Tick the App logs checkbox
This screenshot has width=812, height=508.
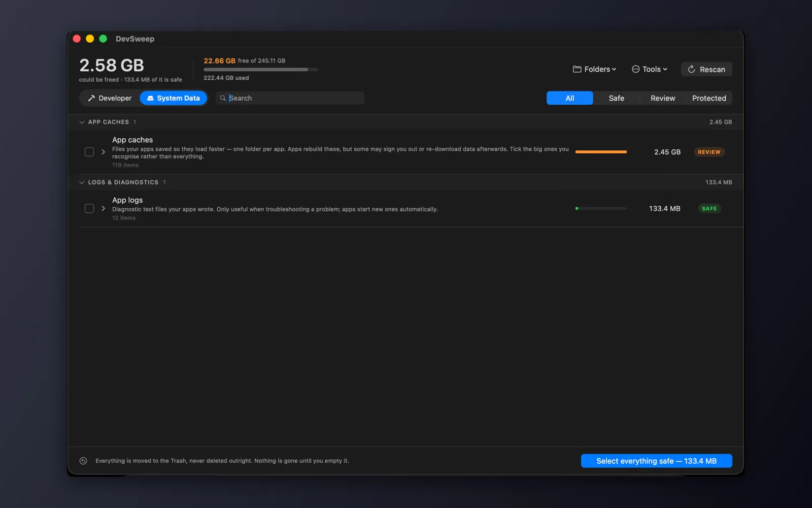(89, 208)
